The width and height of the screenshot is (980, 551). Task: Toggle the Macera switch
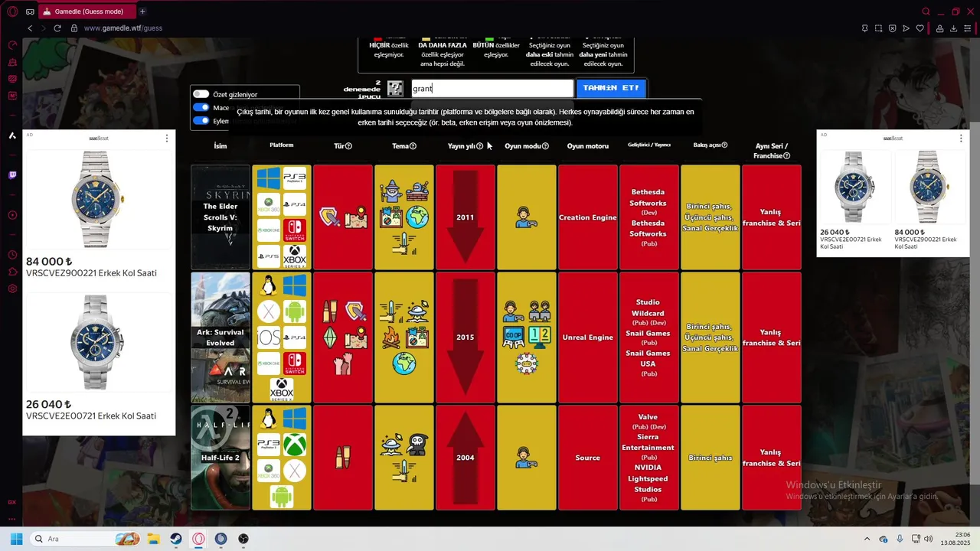tap(201, 108)
